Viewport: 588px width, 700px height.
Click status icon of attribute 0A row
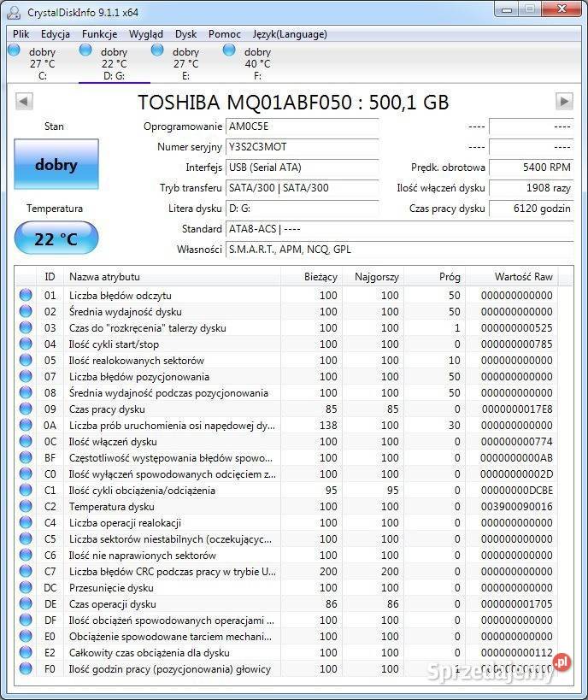point(26,425)
